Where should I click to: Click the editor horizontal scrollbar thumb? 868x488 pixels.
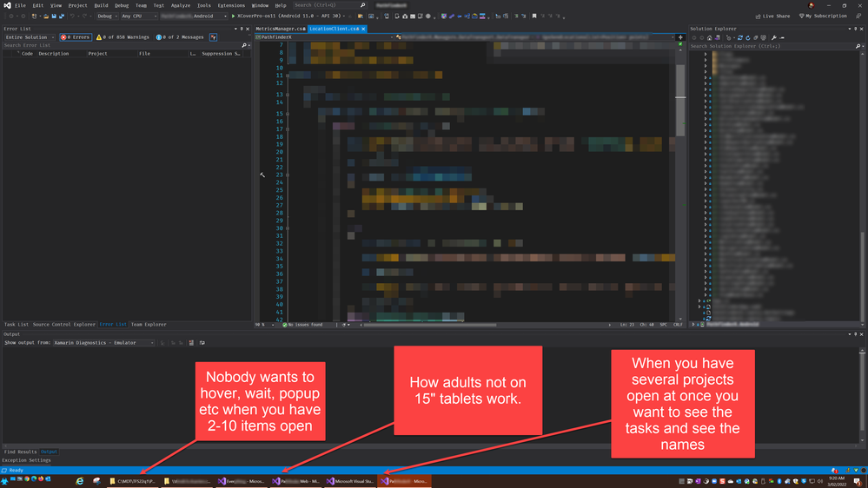click(429, 325)
